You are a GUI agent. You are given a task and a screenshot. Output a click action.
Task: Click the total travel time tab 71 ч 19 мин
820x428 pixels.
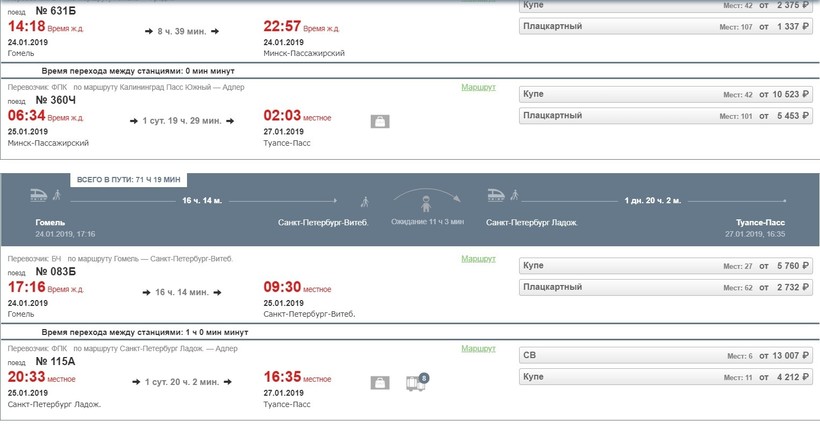[129, 179]
